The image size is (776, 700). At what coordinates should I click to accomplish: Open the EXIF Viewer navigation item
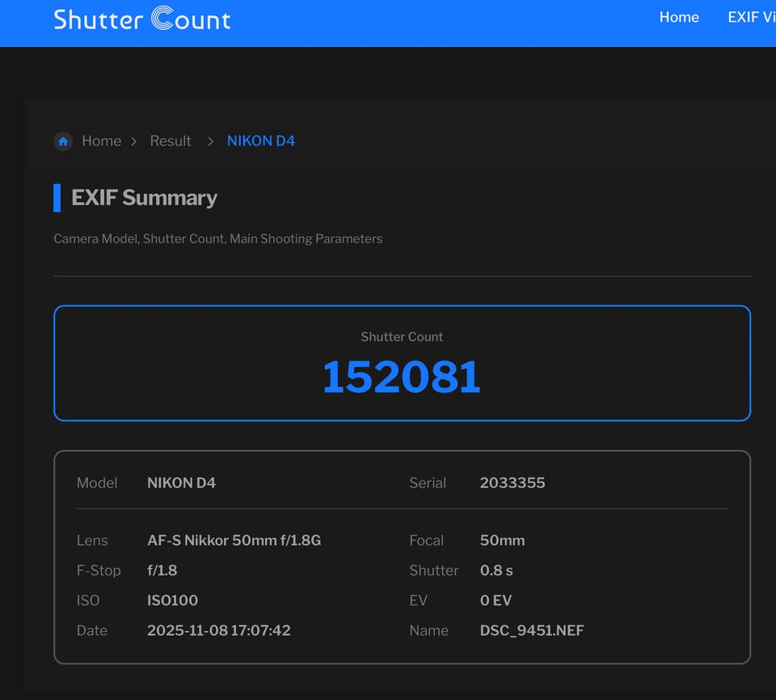click(751, 17)
